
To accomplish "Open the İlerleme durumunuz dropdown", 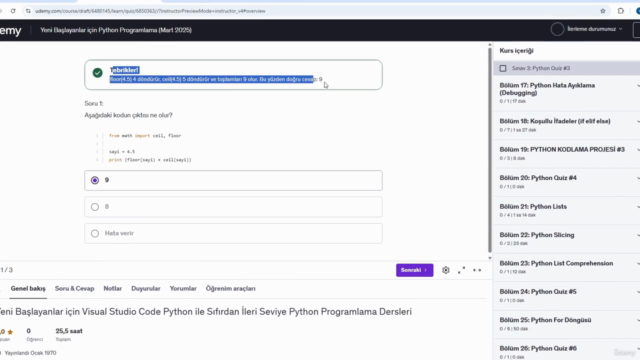I will tap(595, 29).
